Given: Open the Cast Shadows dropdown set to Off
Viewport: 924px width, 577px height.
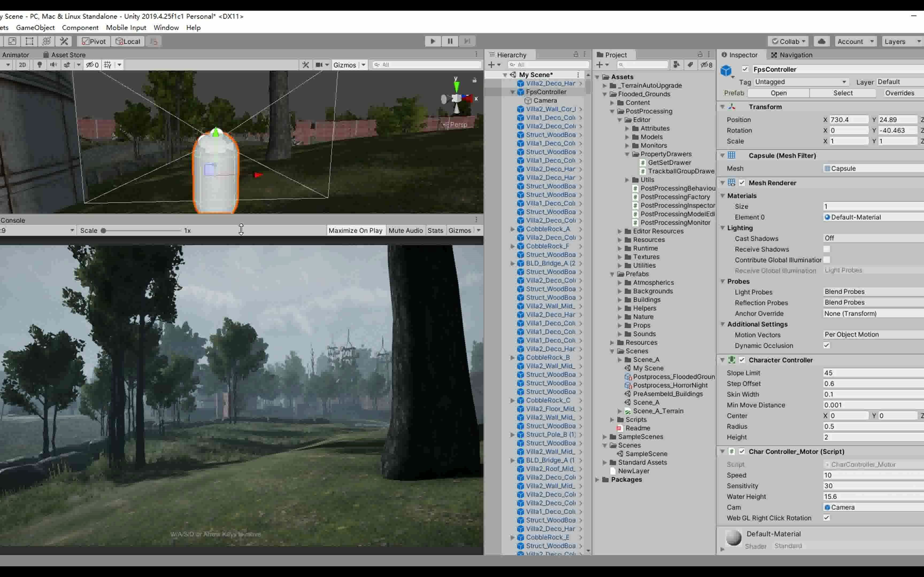Looking at the screenshot, I should [872, 238].
